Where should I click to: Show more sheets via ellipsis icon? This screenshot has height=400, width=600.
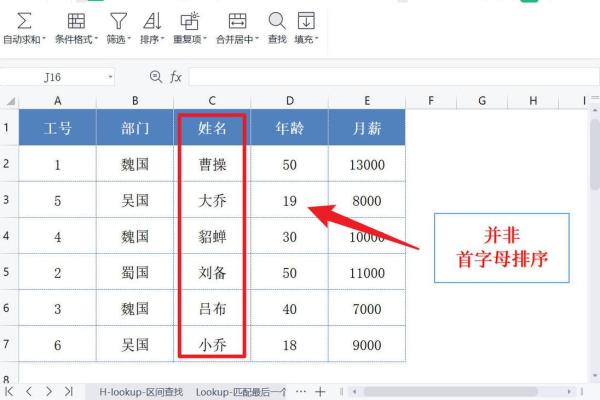point(301,391)
